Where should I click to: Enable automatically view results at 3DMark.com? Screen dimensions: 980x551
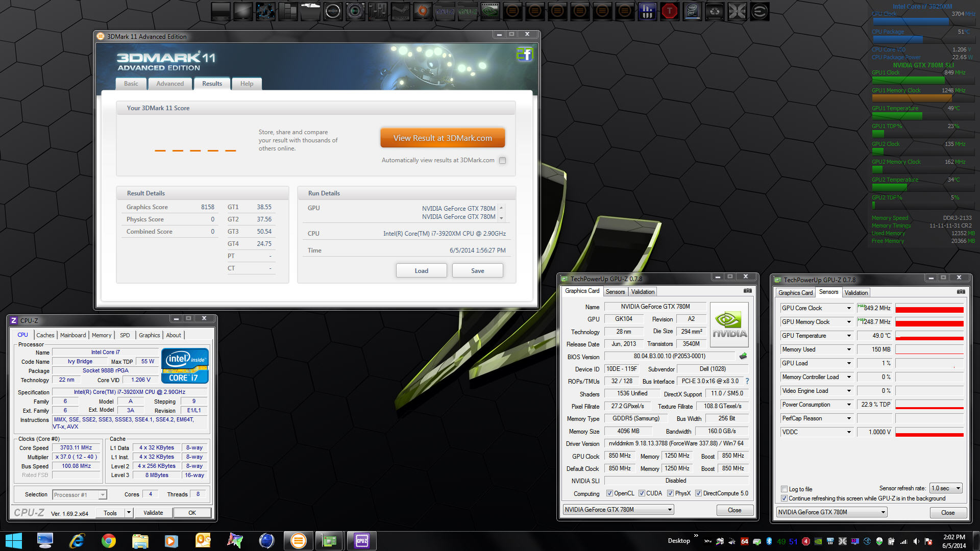(502, 160)
